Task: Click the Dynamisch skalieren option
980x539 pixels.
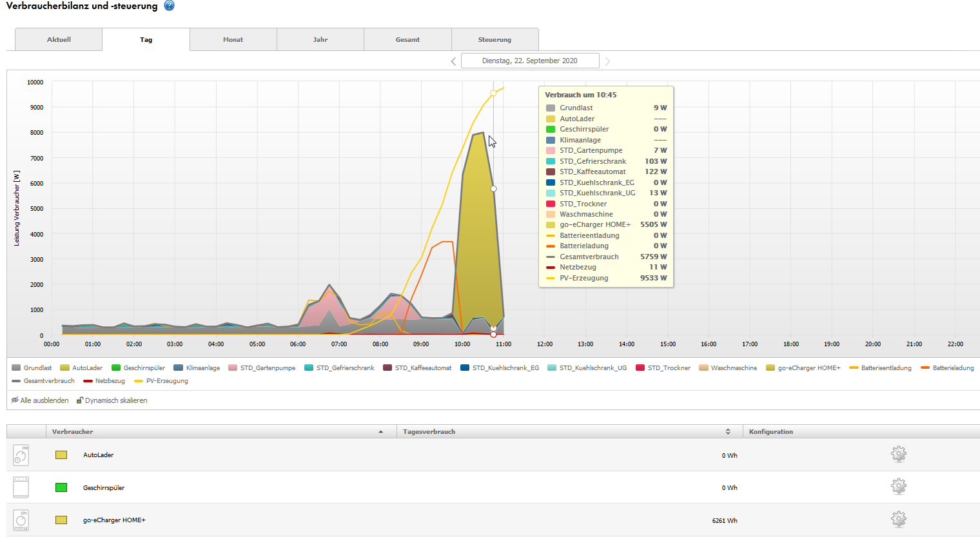Action: (112, 400)
